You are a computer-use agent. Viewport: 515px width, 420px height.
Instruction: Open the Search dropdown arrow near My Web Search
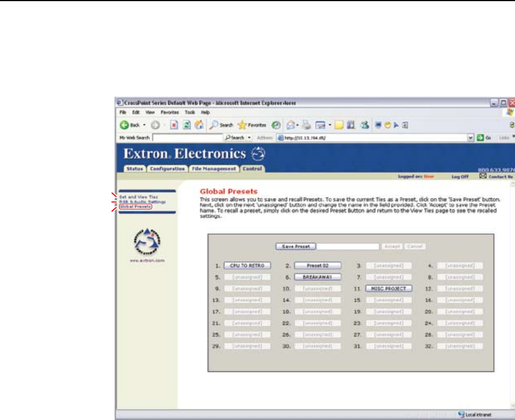tap(250, 138)
